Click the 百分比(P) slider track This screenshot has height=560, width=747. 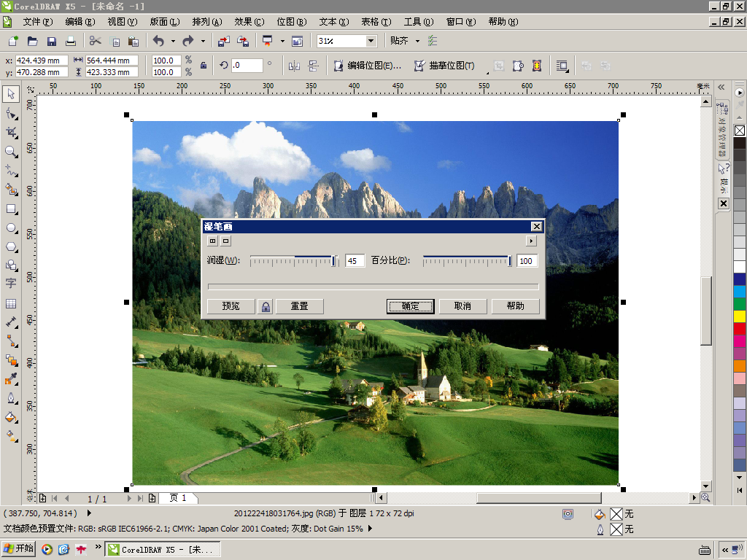pos(467,261)
